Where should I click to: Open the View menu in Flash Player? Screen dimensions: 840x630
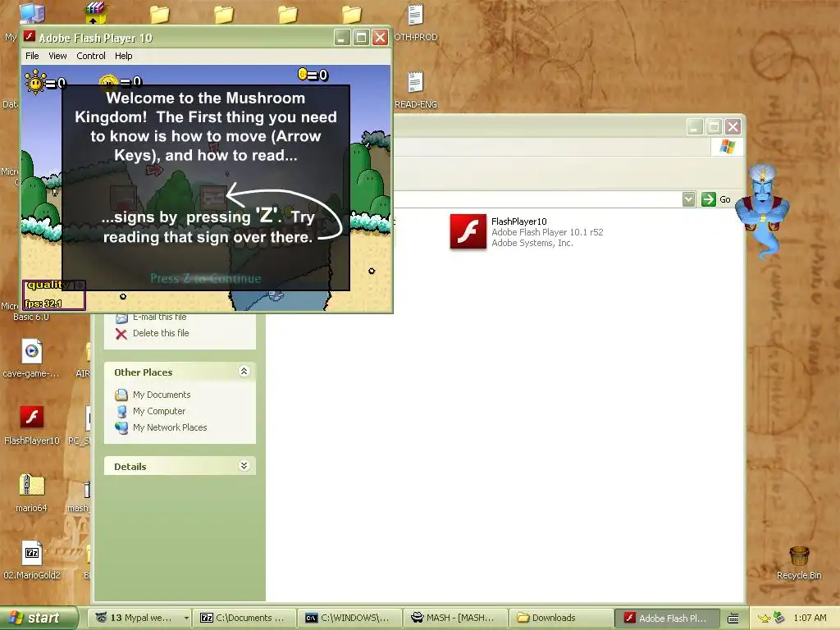[57, 56]
